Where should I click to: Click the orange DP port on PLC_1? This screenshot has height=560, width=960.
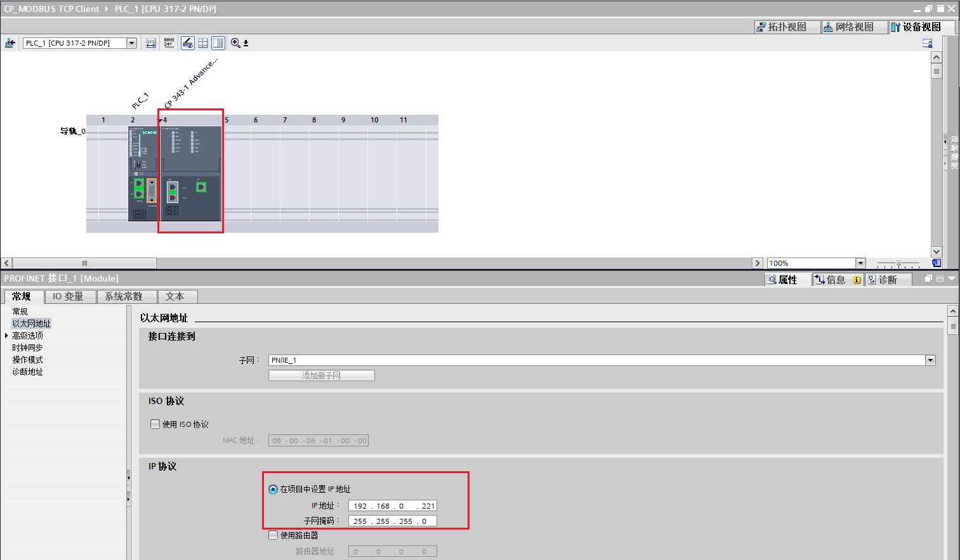(152, 190)
